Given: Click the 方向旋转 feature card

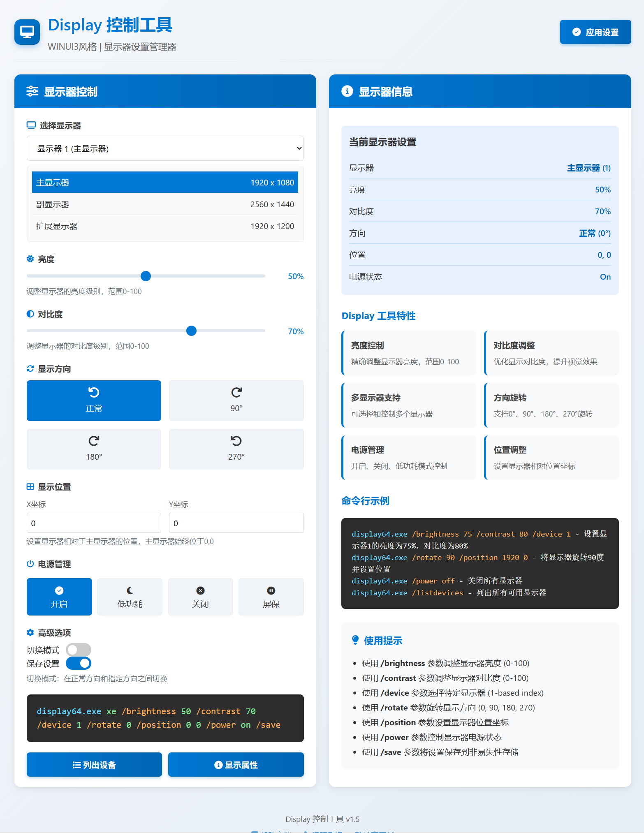Looking at the screenshot, I should 551,405.
